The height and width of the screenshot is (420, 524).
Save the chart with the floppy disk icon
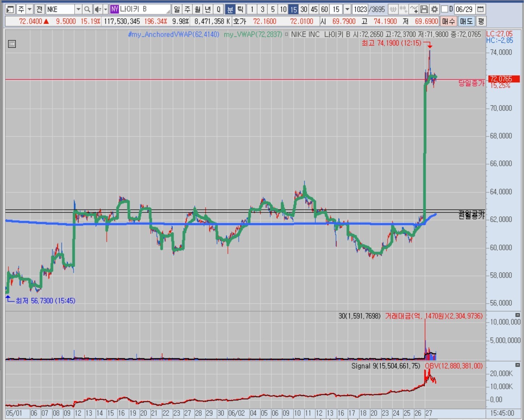(x=424, y=9)
